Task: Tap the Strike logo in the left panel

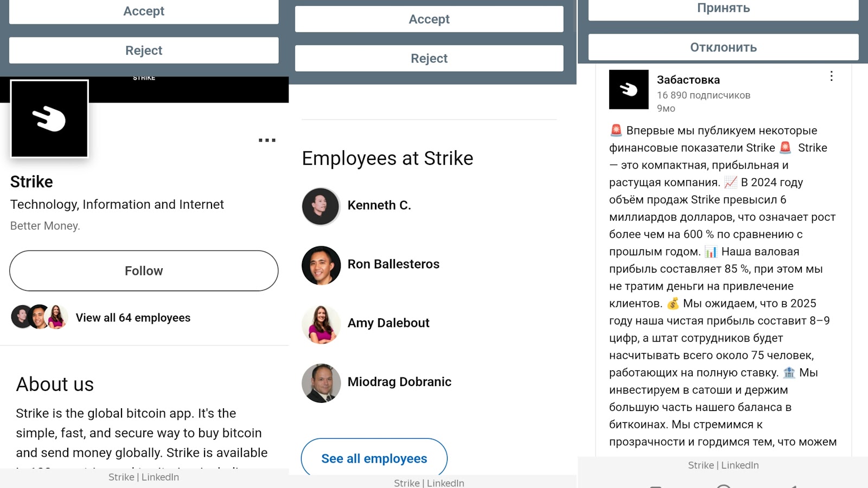Action: (49, 119)
